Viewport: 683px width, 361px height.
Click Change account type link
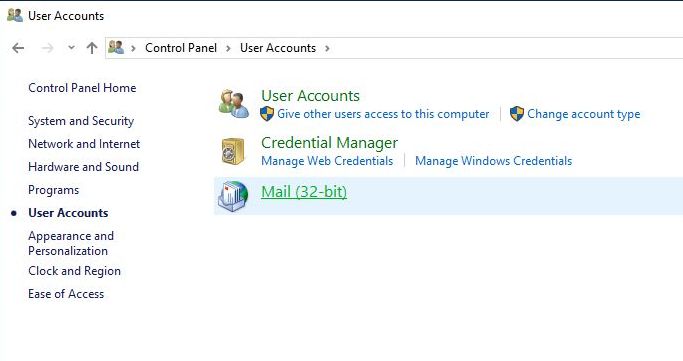(x=584, y=114)
